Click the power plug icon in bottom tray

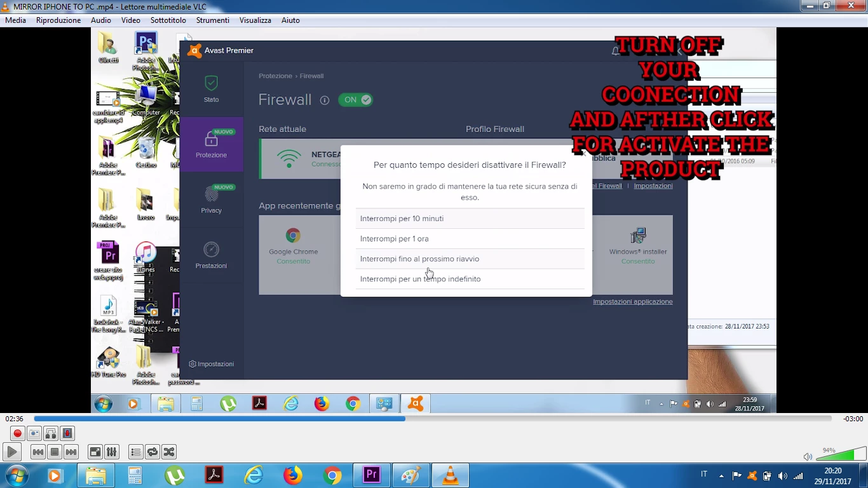pyautogui.click(x=767, y=475)
